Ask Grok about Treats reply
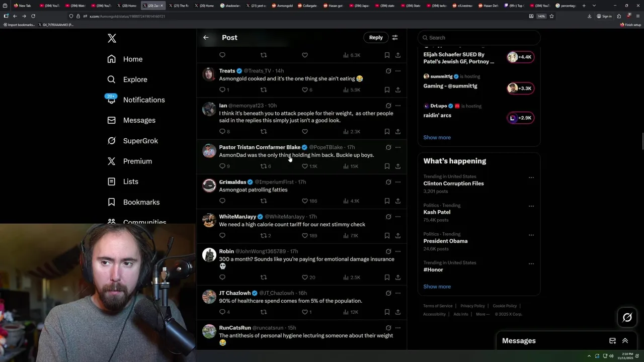 (388, 71)
